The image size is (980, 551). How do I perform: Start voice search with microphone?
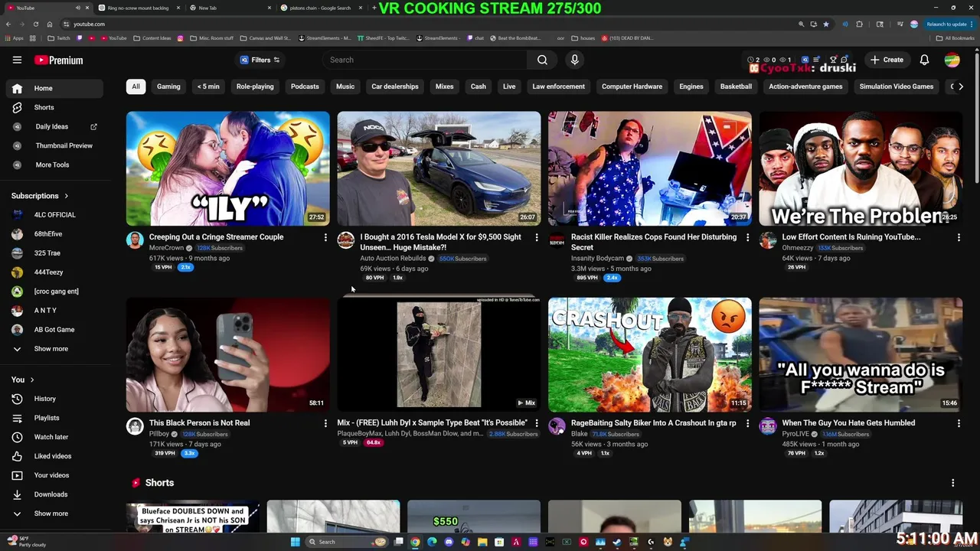tap(574, 60)
